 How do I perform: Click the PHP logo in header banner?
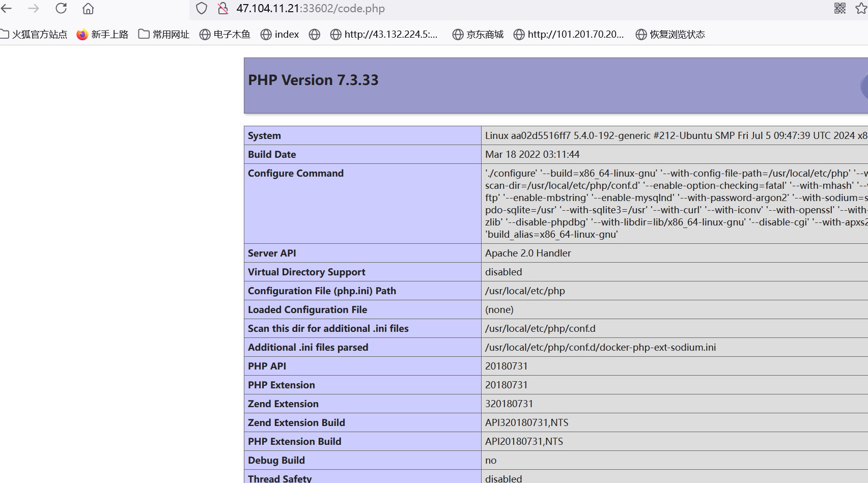864,86
